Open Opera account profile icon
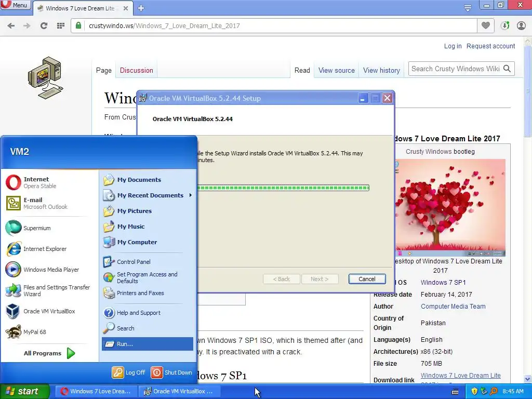 point(521,26)
